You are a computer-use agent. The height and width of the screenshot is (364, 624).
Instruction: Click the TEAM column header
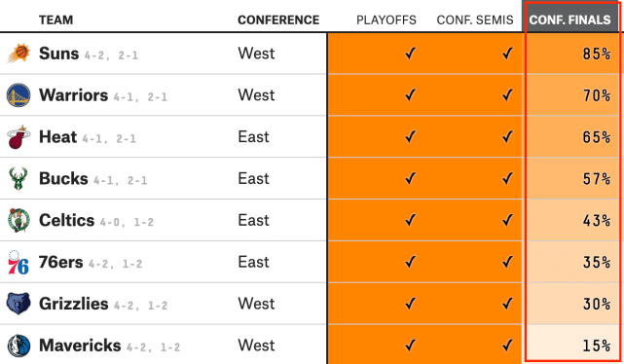pos(56,19)
